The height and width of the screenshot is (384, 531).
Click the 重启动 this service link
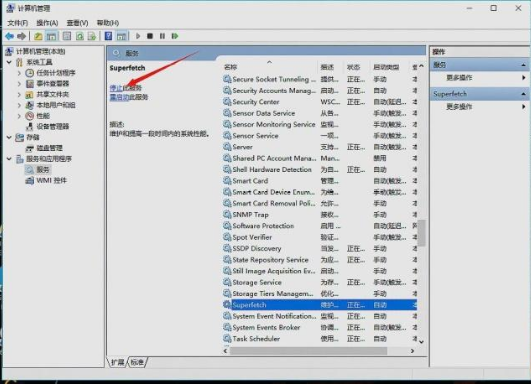(x=119, y=98)
